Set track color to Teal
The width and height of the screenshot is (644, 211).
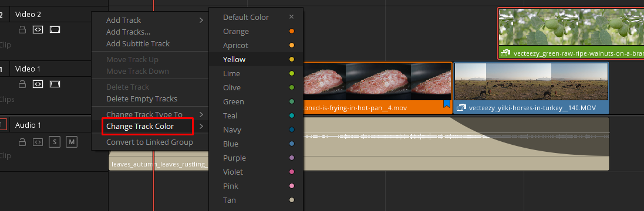pyautogui.click(x=257, y=115)
